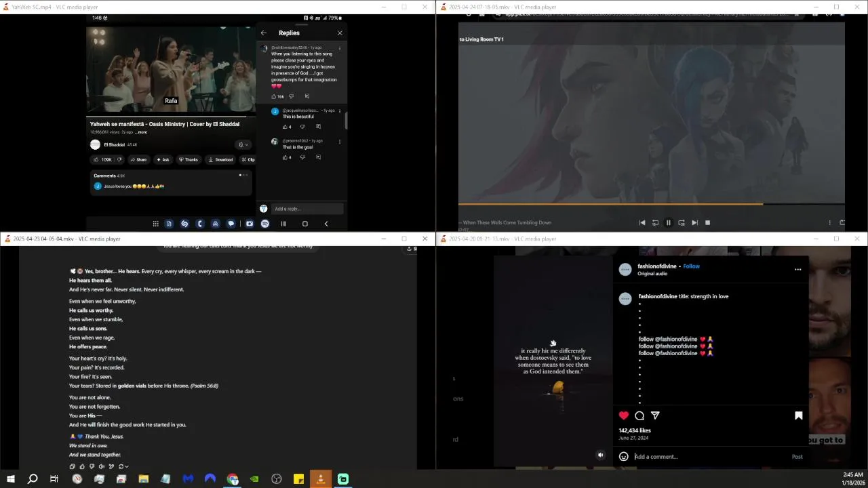Skip to previous track in Living Room player
The height and width of the screenshot is (488, 868).
pos(642,222)
